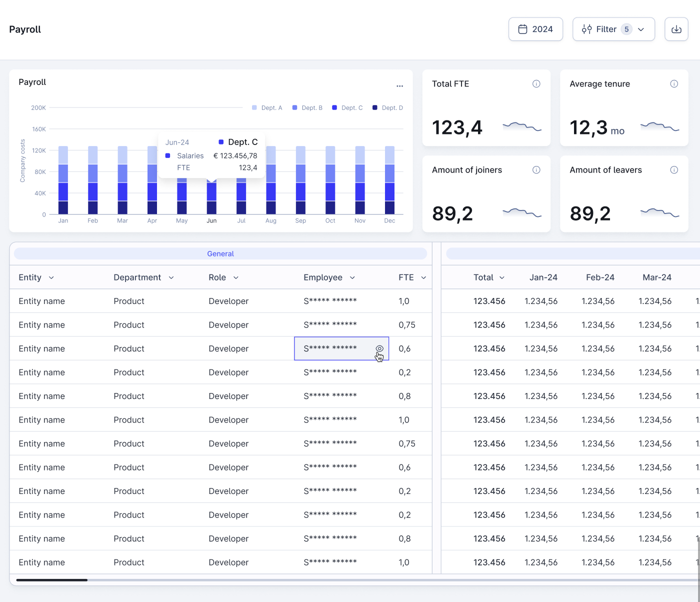Expand the Total column dropdown
The height and width of the screenshot is (602, 700).
tap(502, 277)
